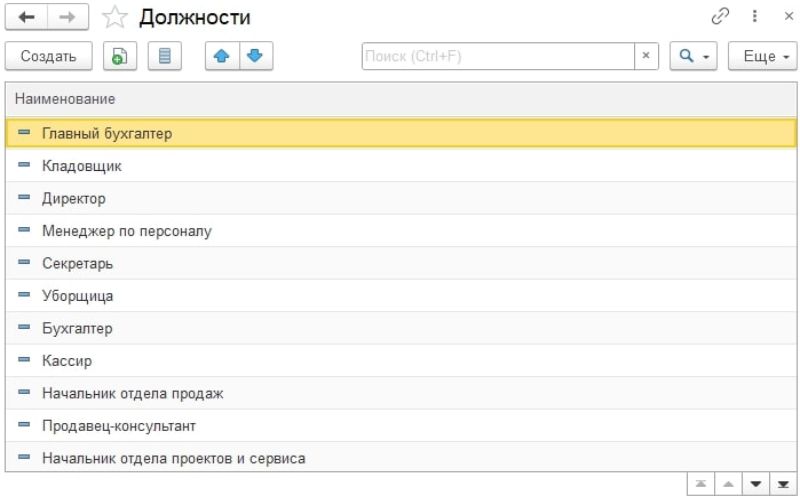This screenshot has height=500, width=800.
Task: Select the Главный бухгалтер row
Action: click(401, 133)
